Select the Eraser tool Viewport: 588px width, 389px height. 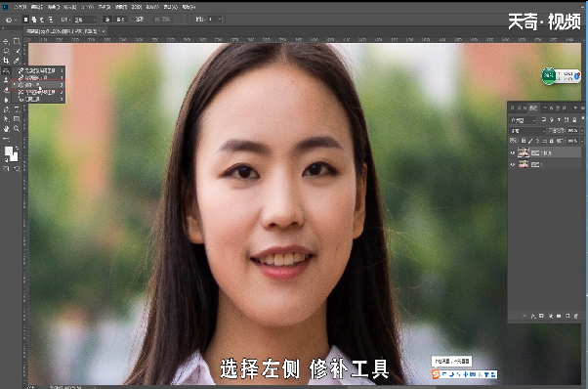point(6,90)
